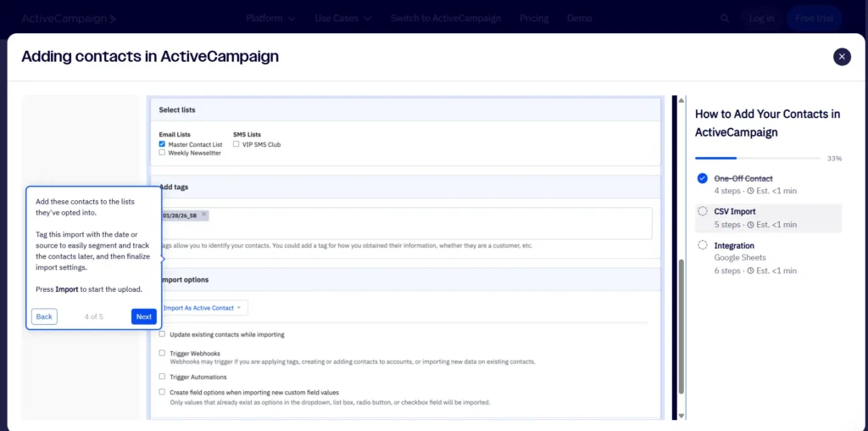868x431 pixels.
Task: Click the 'Add tags' section heading
Action: pyautogui.click(x=174, y=188)
